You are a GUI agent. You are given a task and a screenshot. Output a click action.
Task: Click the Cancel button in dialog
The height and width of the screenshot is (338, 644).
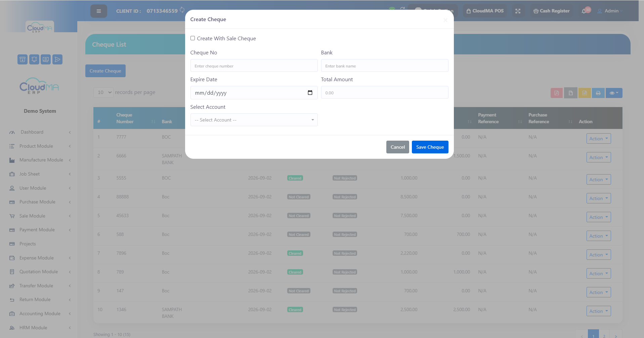398,147
